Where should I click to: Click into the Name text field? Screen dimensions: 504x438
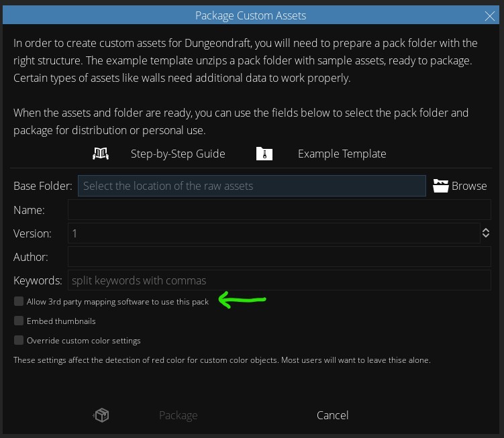click(x=279, y=210)
